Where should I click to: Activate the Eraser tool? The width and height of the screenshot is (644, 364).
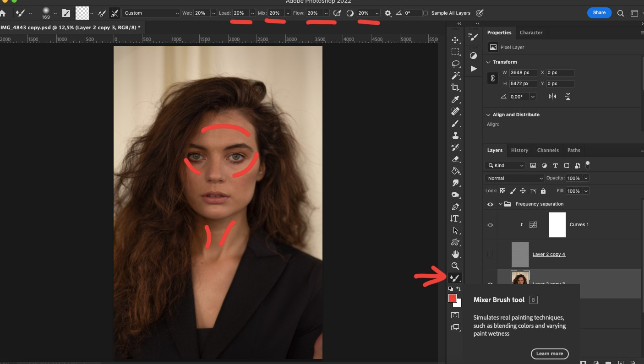pos(455,159)
